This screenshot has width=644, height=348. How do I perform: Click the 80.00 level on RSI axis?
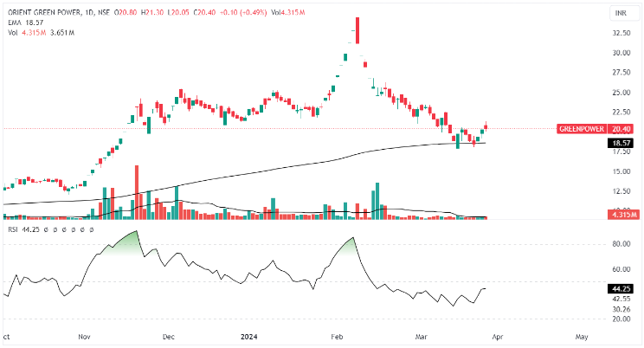(621, 244)
